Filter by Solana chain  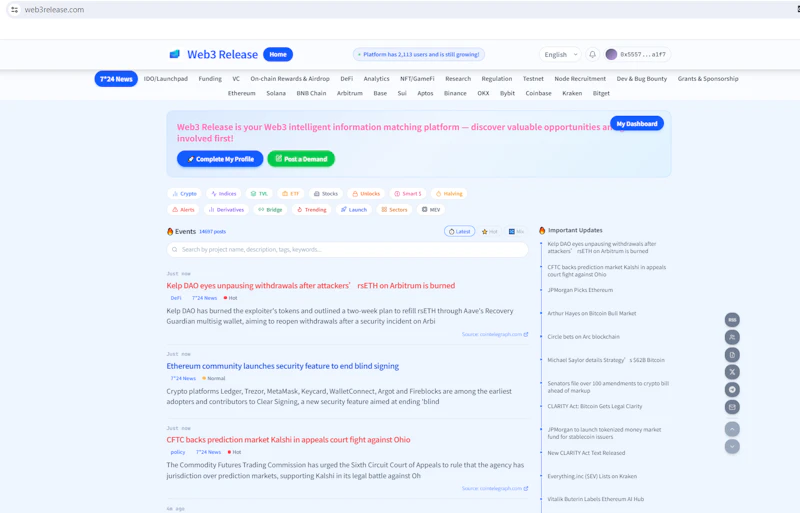pos(276,93)
